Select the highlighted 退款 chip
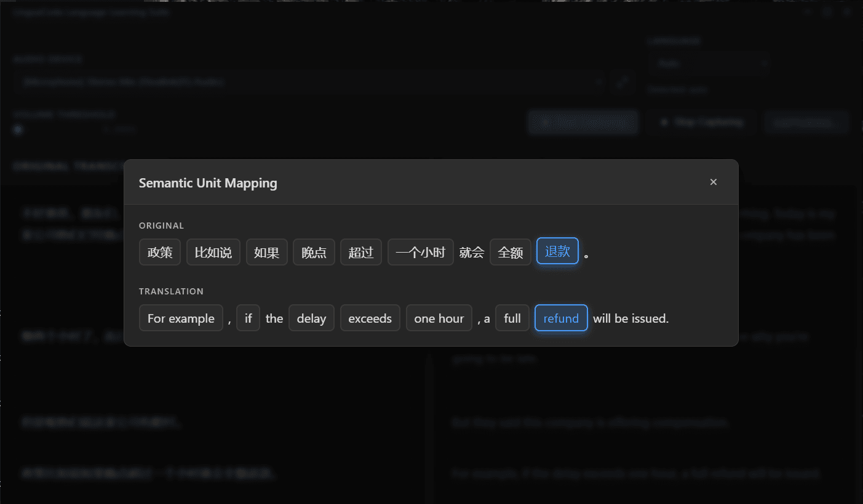 click(557, 251)
